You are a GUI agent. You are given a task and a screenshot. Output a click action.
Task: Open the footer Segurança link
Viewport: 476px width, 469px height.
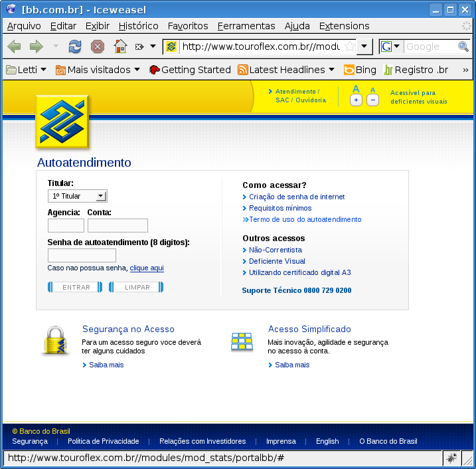click(30, 441)
